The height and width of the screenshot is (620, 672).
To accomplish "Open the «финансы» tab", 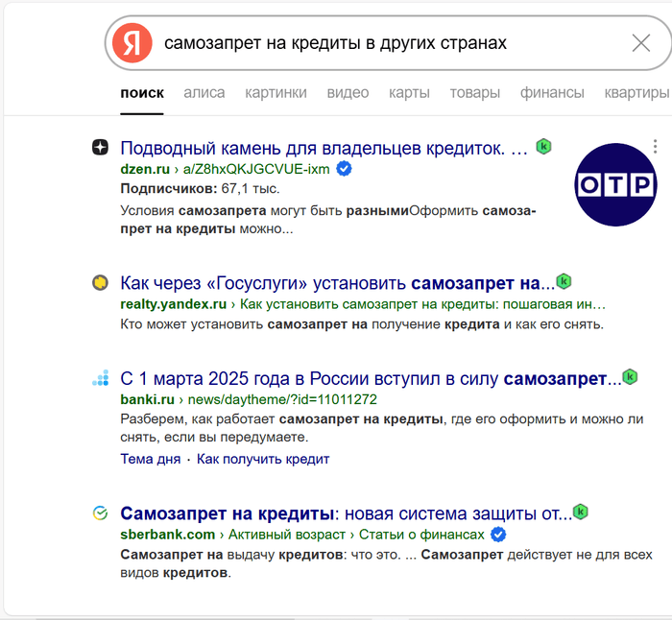I will coord(552,93).
